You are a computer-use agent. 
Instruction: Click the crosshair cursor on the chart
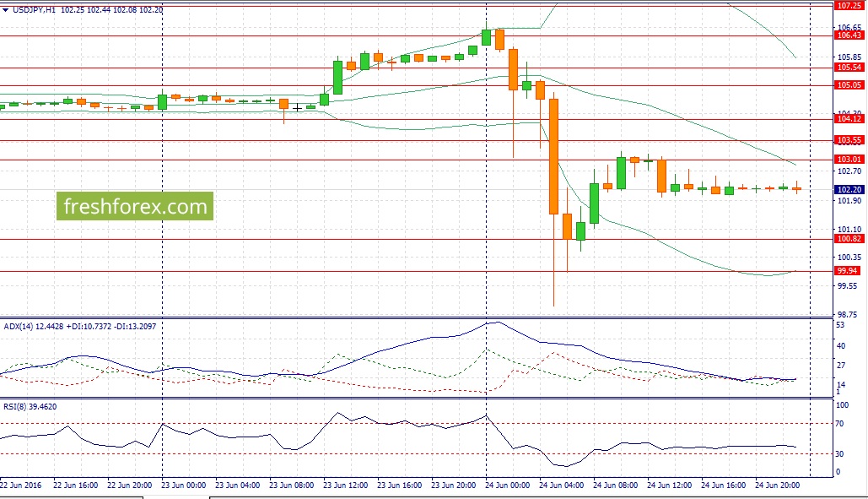point(297,107)
